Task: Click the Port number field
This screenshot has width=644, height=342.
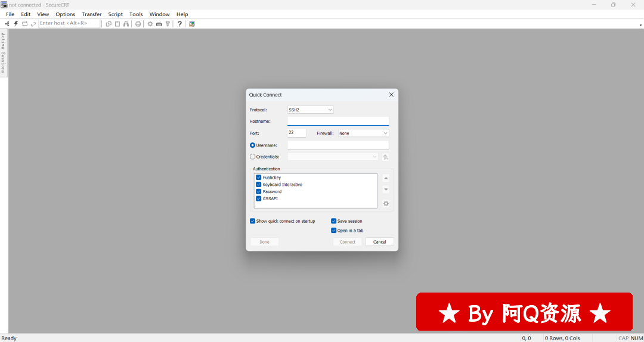Action: pos(296,133)
